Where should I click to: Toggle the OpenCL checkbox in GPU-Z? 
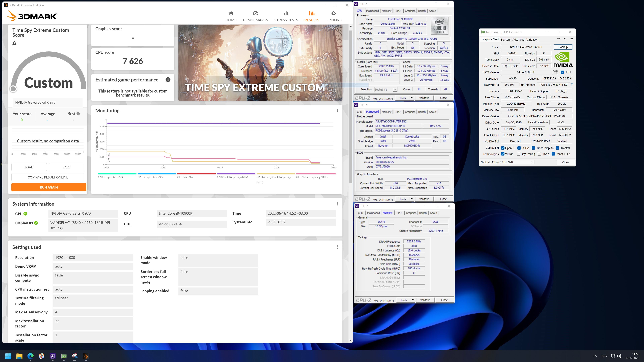503,148
